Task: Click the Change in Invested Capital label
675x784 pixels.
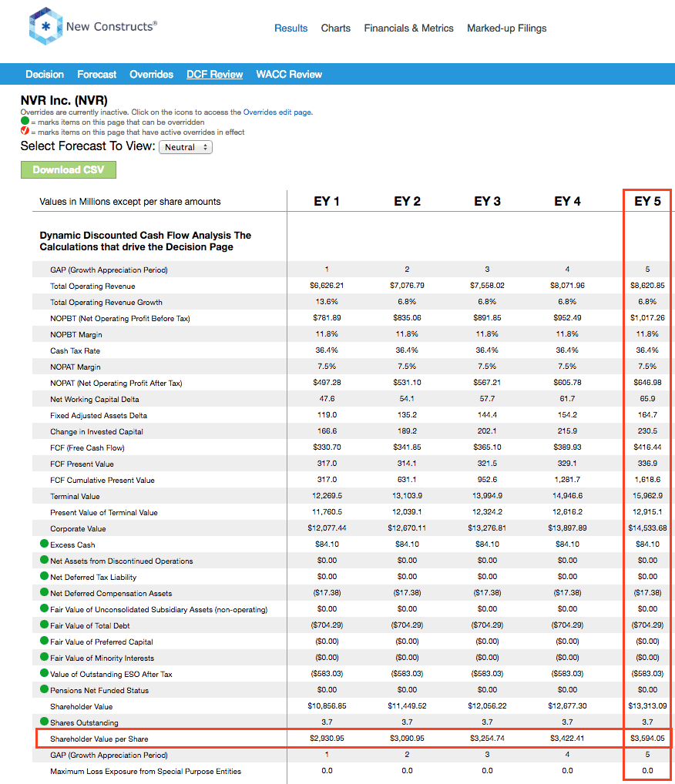Action: click(96, 432)
